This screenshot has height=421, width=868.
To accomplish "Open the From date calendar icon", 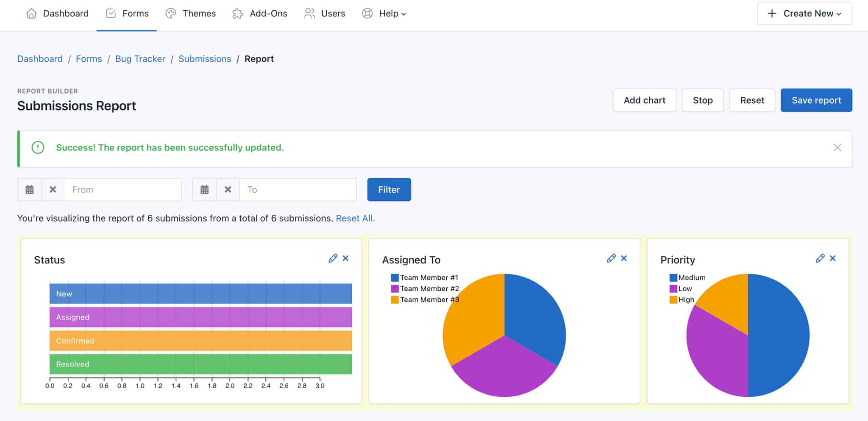I will point(30,190).
